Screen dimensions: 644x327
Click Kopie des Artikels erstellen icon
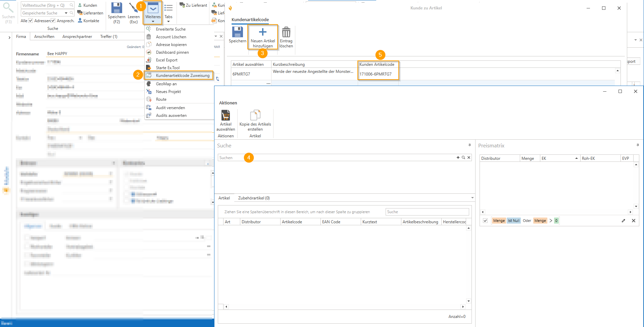point(255,115)
